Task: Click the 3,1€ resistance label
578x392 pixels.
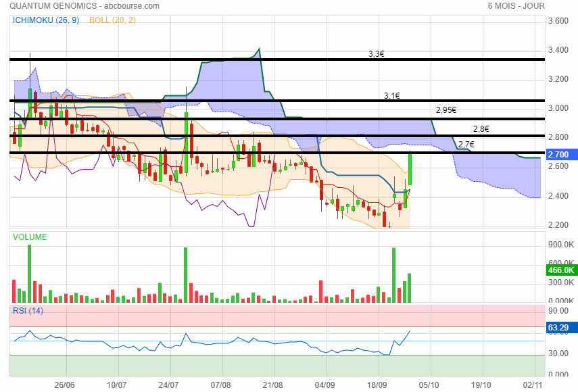Action: click(392, 96)
